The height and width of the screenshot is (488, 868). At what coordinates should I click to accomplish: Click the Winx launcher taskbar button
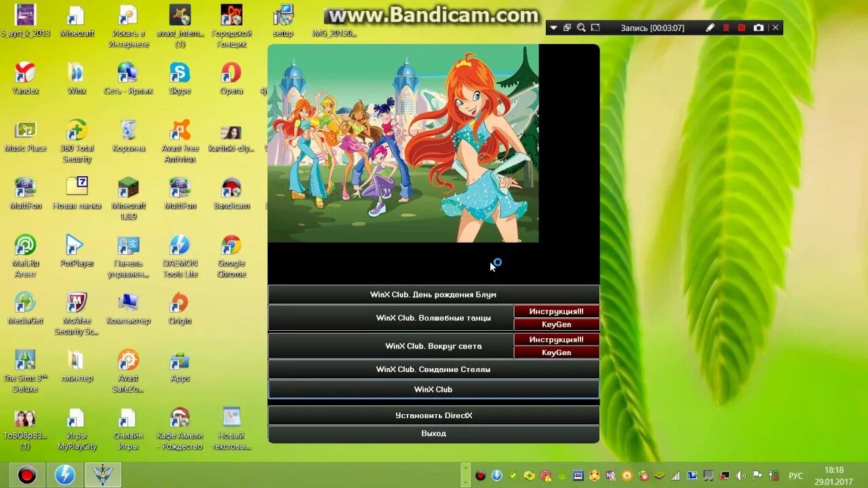[x=102, y=474]
